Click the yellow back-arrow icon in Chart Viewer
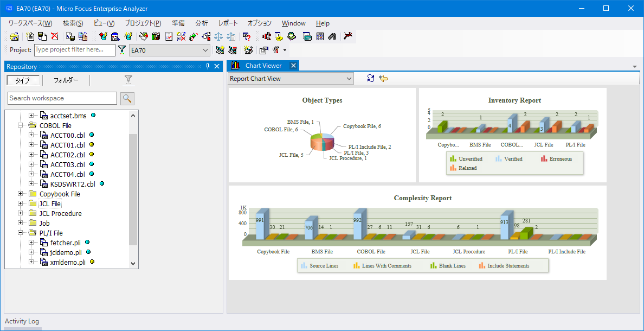The width and height of the screenshot is (644, 331). [x=384, y=79]
